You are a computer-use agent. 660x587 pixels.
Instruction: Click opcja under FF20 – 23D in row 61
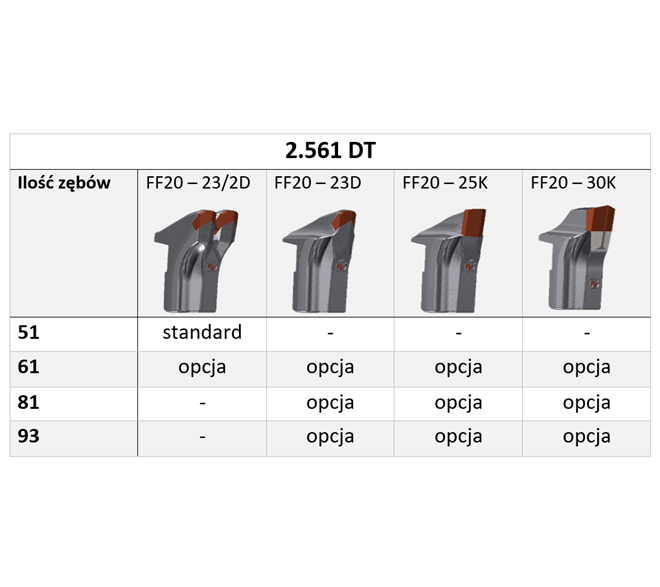coord(330,367)
